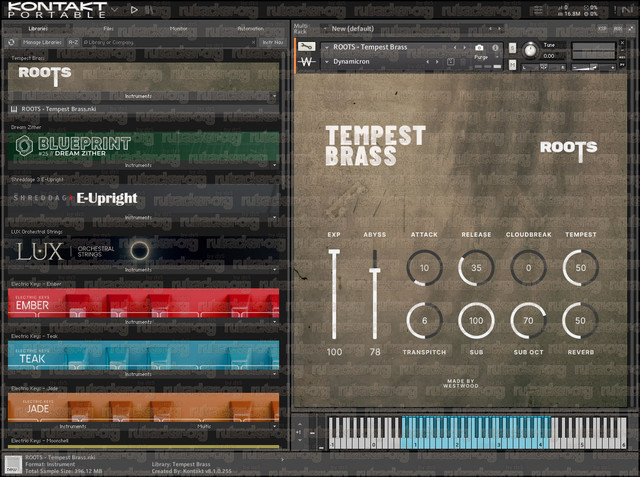Open ROOTS - Tempest Brass.nki file
Viewport: 640px width, 477px height.
click(x=143, y=109)
